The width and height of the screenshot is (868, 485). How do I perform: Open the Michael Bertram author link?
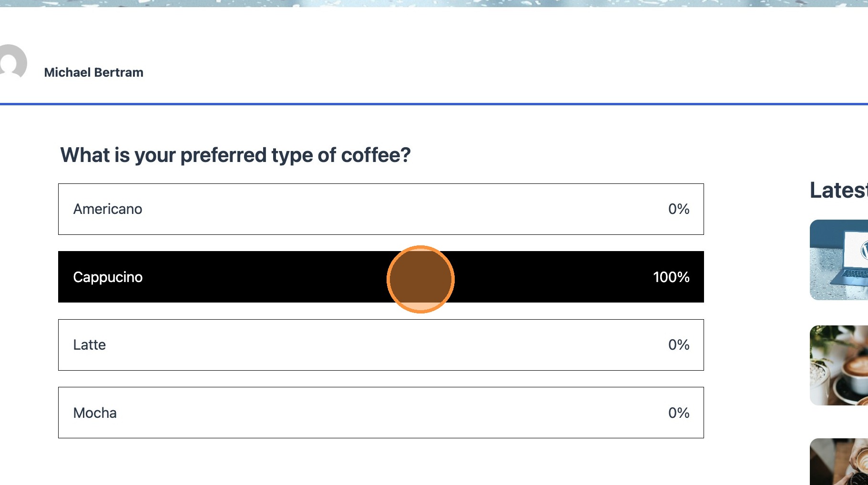pyautogui.click(x=93, y=72)
